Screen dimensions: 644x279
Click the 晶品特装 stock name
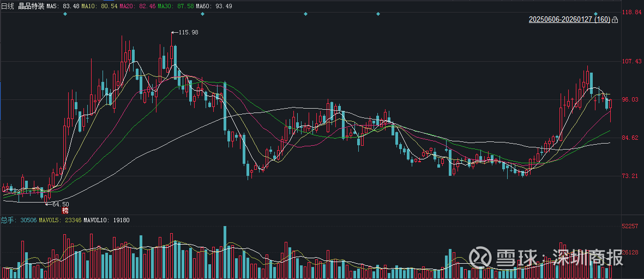tap(30, 6)
